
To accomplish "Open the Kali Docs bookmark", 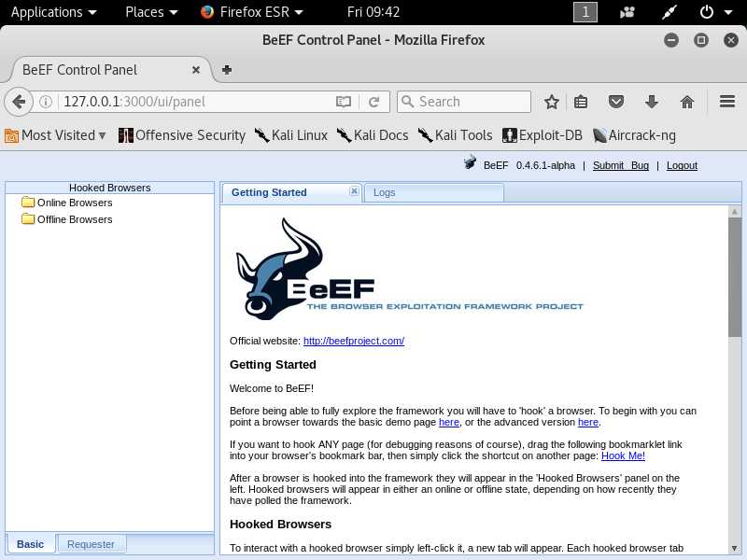I will 373,135.
